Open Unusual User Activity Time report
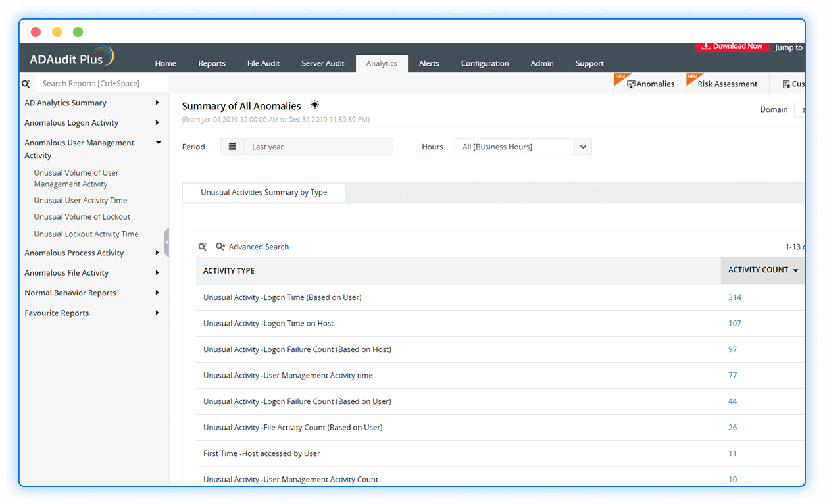 click(80, 201)
